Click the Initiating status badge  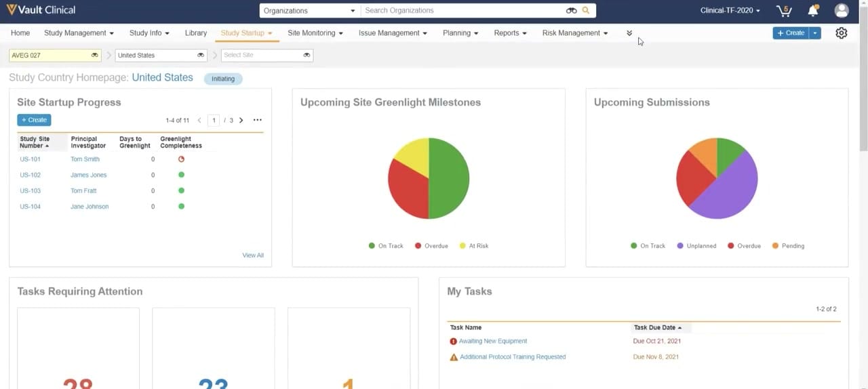(x=223, y=79)
